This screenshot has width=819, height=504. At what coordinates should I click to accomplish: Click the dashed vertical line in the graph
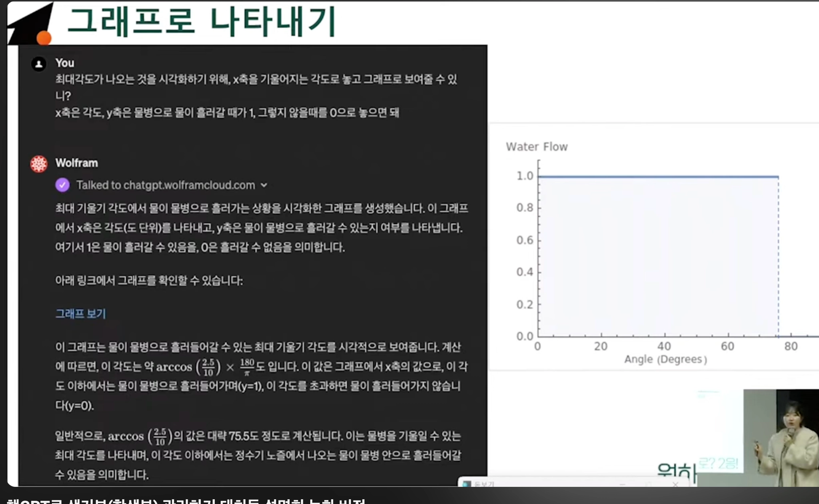pyautogui.click(x=778, y=256)
